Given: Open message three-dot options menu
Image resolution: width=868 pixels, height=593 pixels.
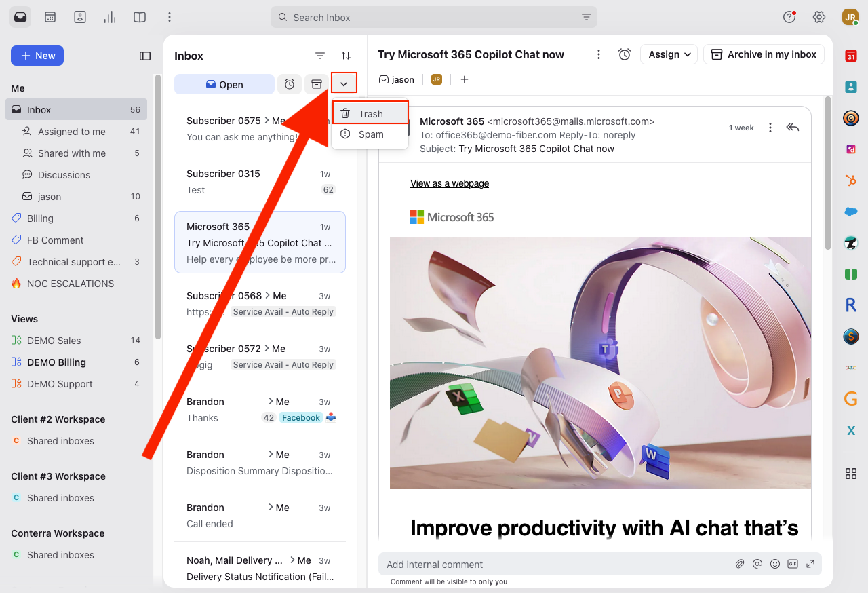Looking at the screenshot, I should click(770, 128).
